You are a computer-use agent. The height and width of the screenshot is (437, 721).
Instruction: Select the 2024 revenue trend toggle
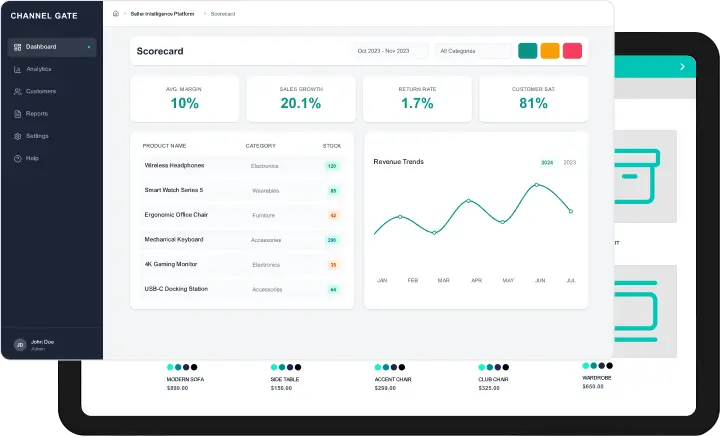(547, 162)
